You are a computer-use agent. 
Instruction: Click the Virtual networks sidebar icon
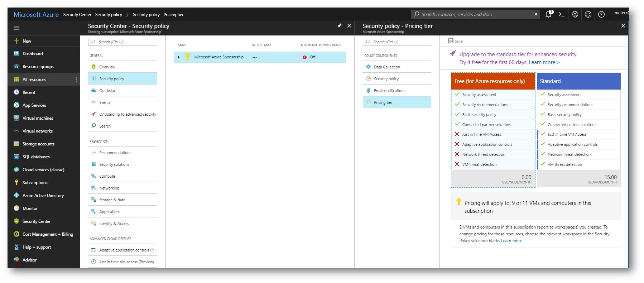[x=16, y=131]
